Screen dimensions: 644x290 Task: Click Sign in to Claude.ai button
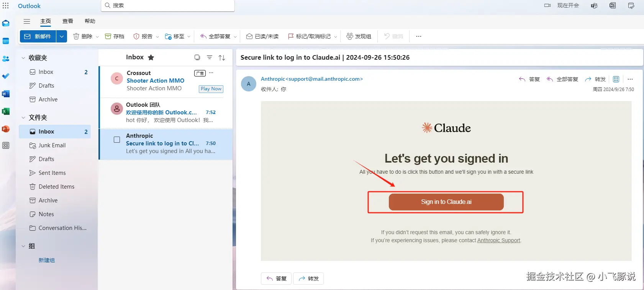(446, 202)
